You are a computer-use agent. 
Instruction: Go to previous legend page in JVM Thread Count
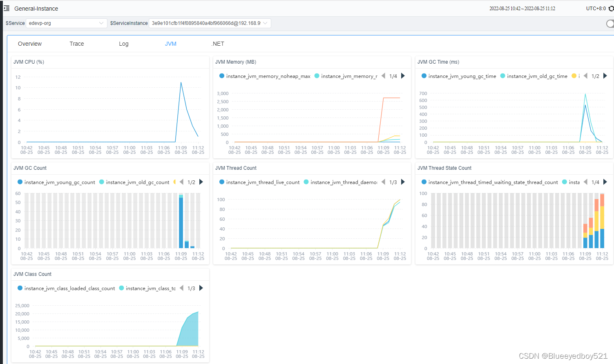(x=383, y=182)
